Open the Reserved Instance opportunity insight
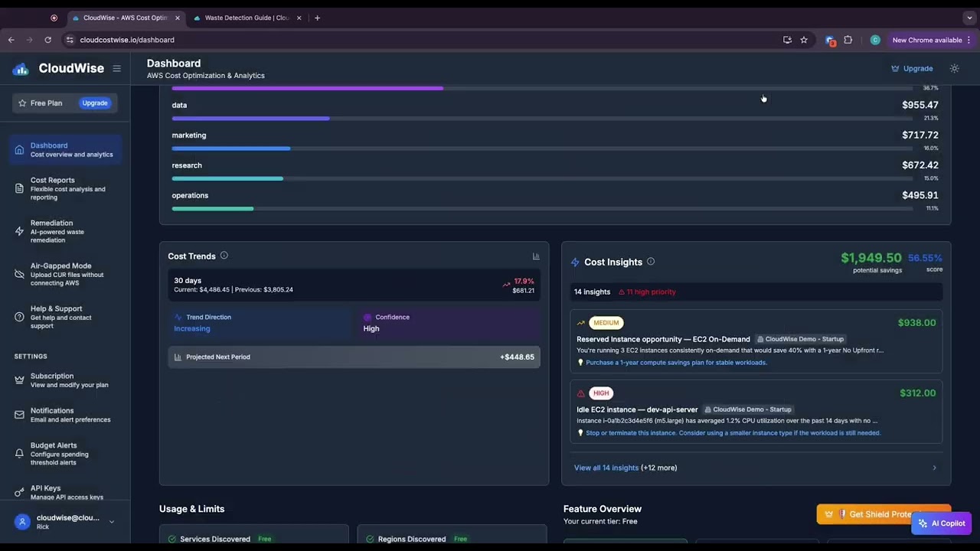Image resolution: width=980 pixels, height=551 pixels. click(756, 342)
